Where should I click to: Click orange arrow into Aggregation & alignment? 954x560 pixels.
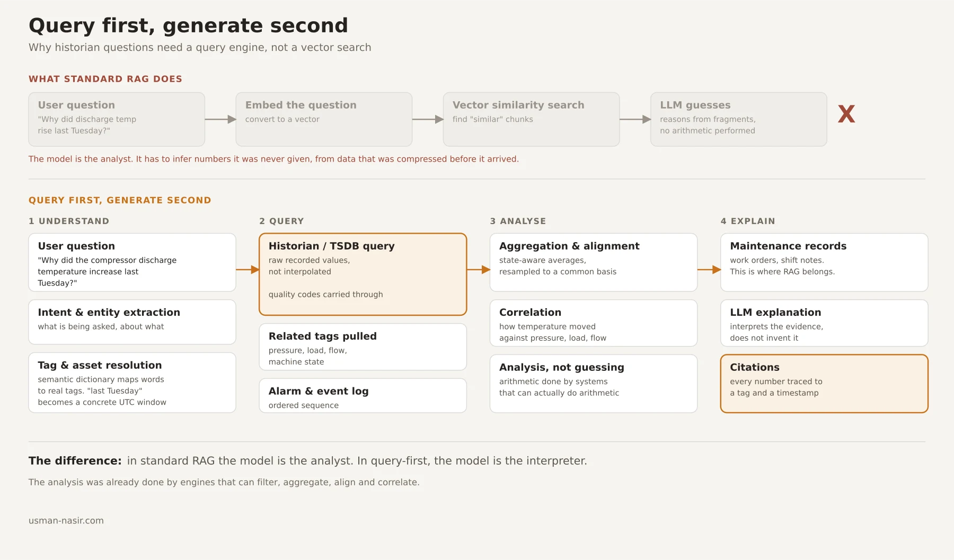tap(479, 270)
